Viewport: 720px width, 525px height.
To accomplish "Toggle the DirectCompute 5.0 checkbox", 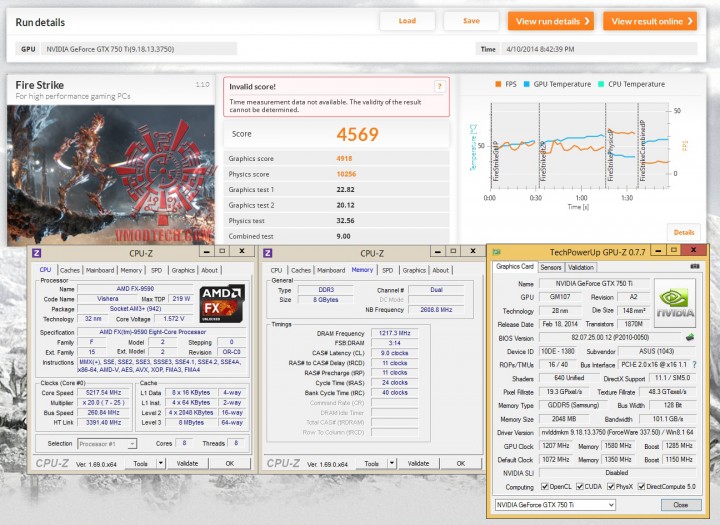I will 641,486.
